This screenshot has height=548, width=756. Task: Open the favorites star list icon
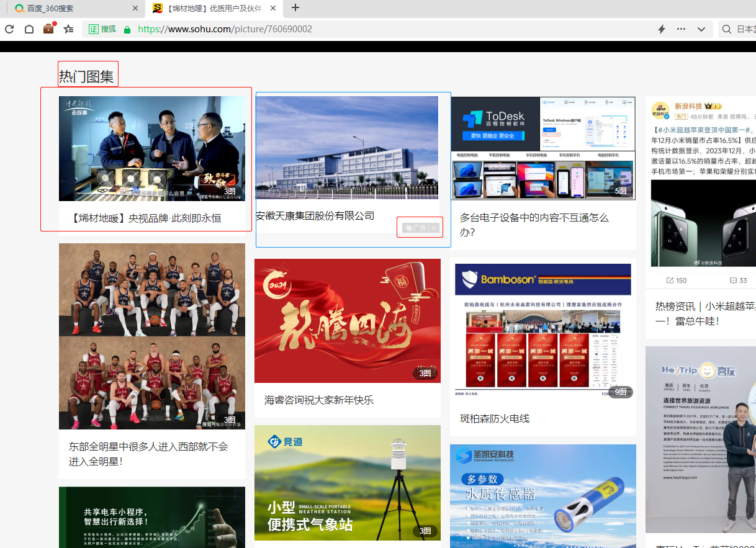coord(69,29)
